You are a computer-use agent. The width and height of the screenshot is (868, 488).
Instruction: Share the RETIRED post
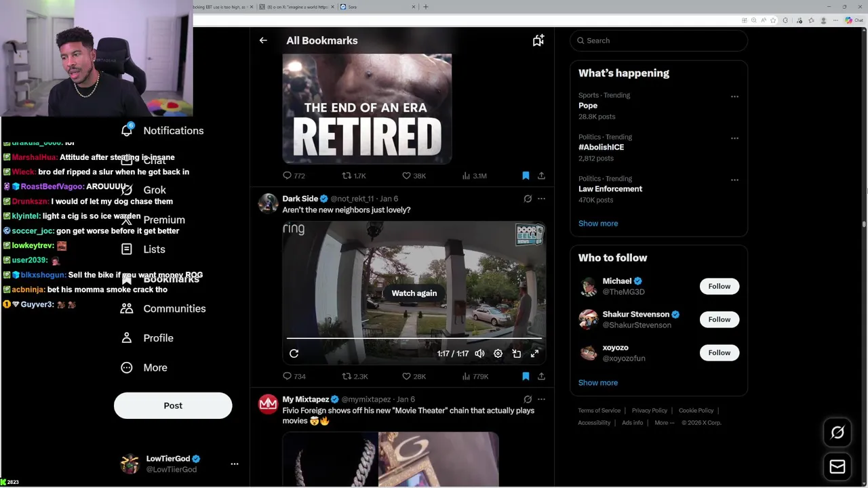pos(541,176)
